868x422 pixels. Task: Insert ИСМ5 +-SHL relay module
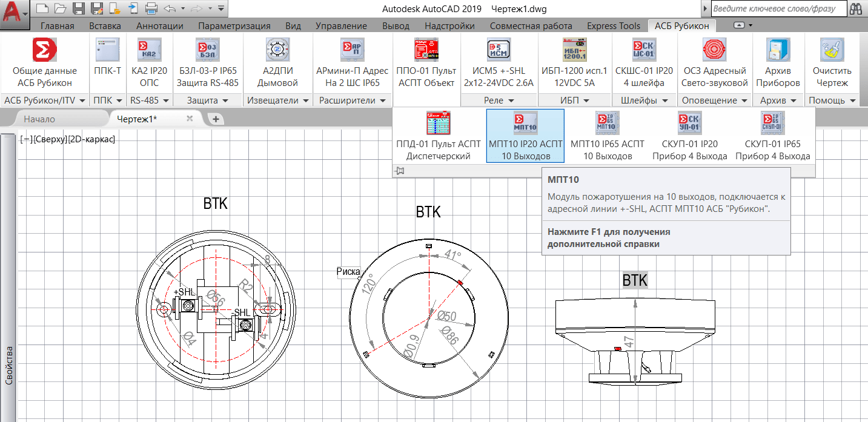point(499,64)
